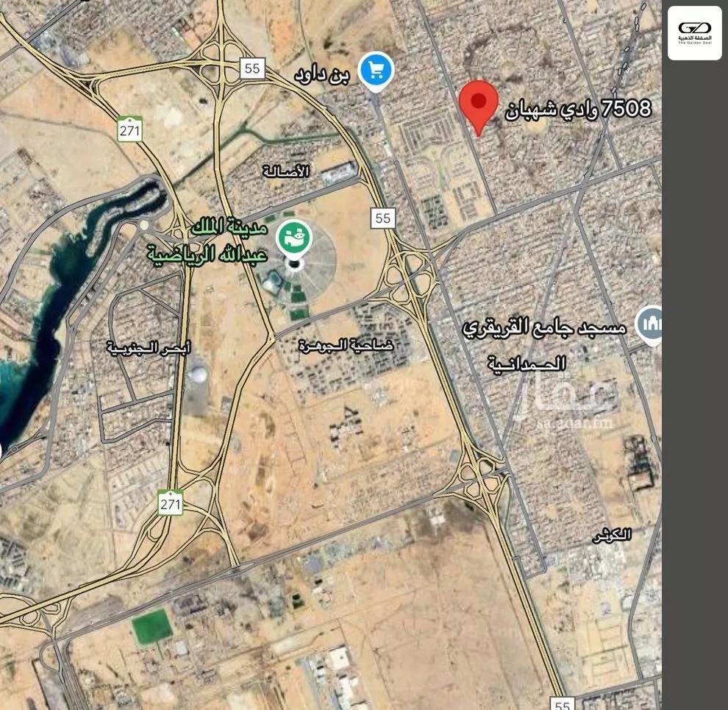
Task: Click the الكوثر district label
Action: 612,536
